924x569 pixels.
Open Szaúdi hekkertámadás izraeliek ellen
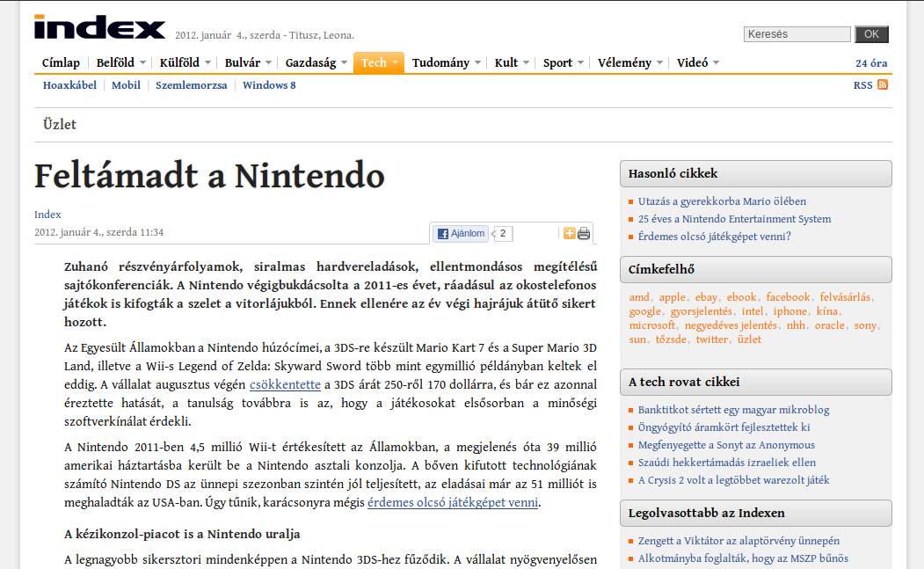(726, 463)
